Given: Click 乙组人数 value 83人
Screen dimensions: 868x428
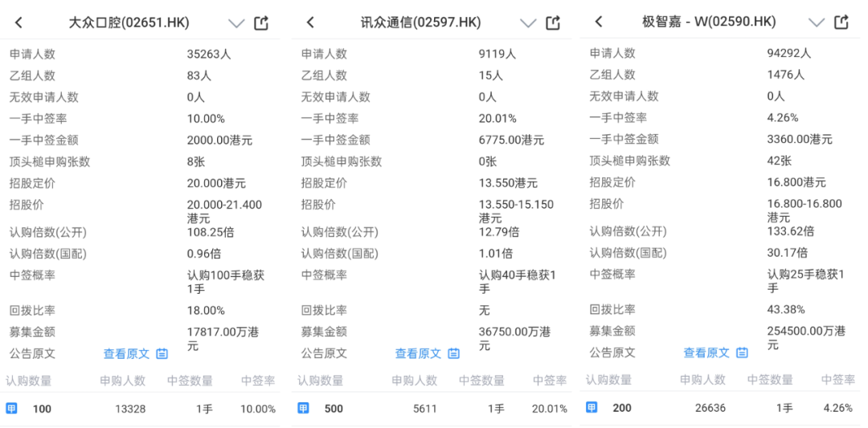Looking at the screenshot, I should [199, 75].
